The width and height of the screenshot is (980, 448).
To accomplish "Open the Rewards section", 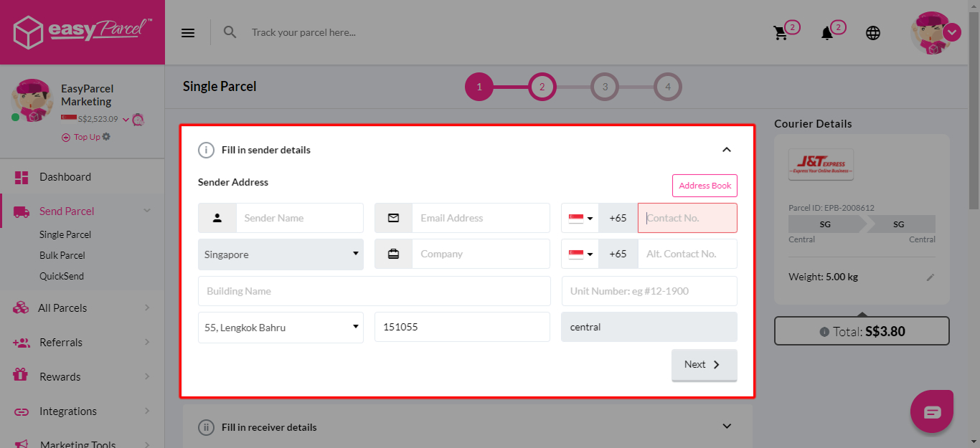I will [61, 376].
